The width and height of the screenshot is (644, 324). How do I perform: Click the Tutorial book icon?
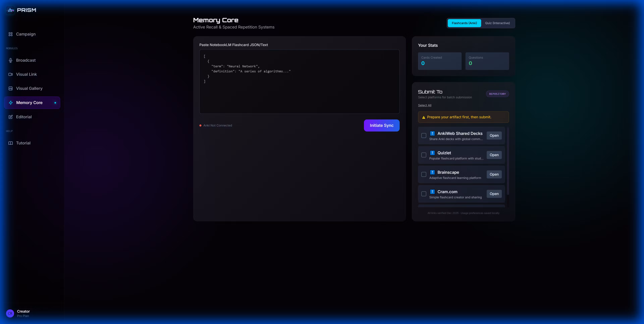(x=11, y=143)
